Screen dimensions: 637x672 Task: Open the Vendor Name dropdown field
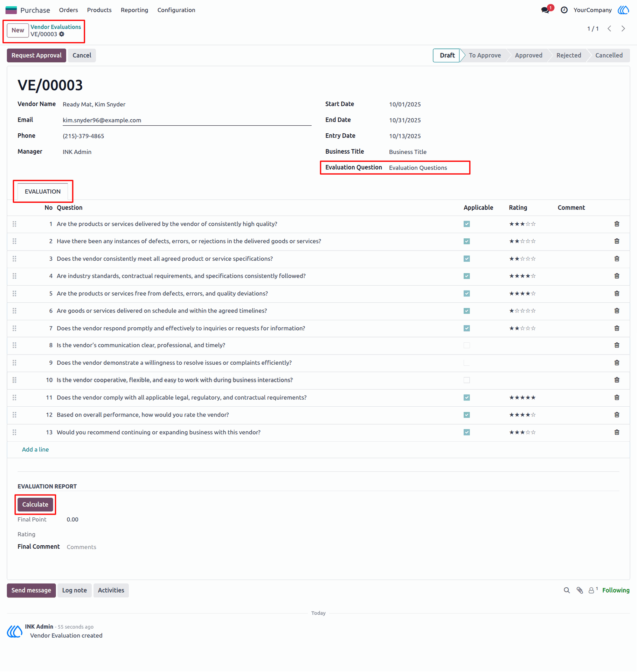[x=187, y=104]
